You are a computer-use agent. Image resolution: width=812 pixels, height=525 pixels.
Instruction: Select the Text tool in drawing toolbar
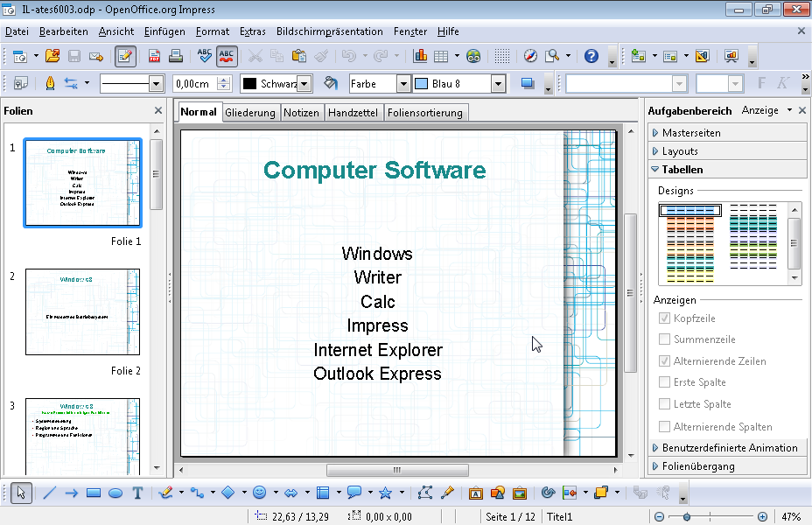pyautogui.click(x=137, y=493)
